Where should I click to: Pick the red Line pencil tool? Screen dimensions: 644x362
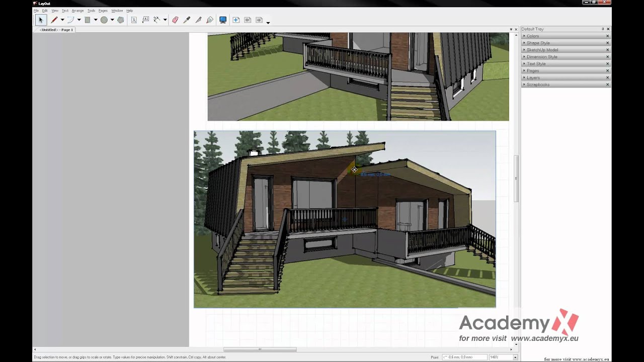click(x=54, y=20)
